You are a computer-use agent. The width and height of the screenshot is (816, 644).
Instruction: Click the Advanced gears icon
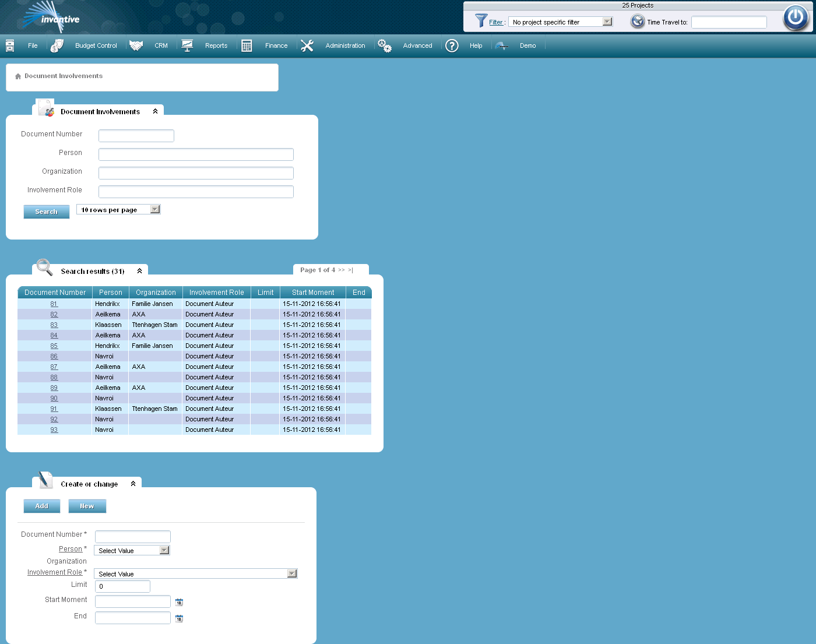(385, 45)
